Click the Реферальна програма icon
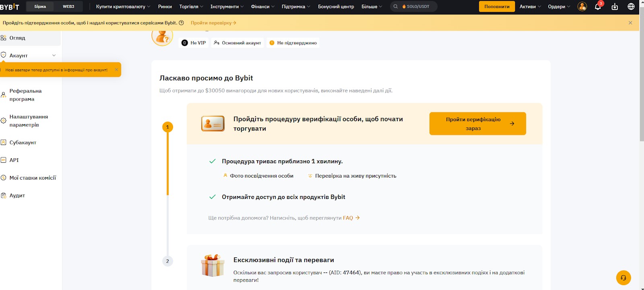Screen dimensions: 644x290 (3, 95)
